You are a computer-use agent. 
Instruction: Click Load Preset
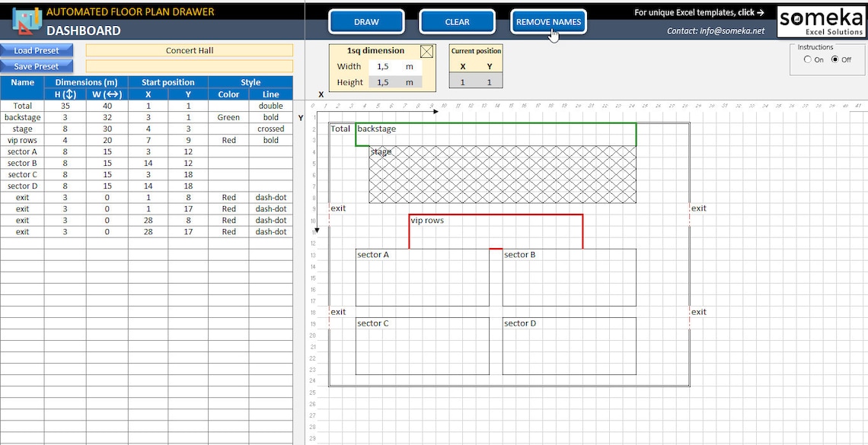coord(37,50)
